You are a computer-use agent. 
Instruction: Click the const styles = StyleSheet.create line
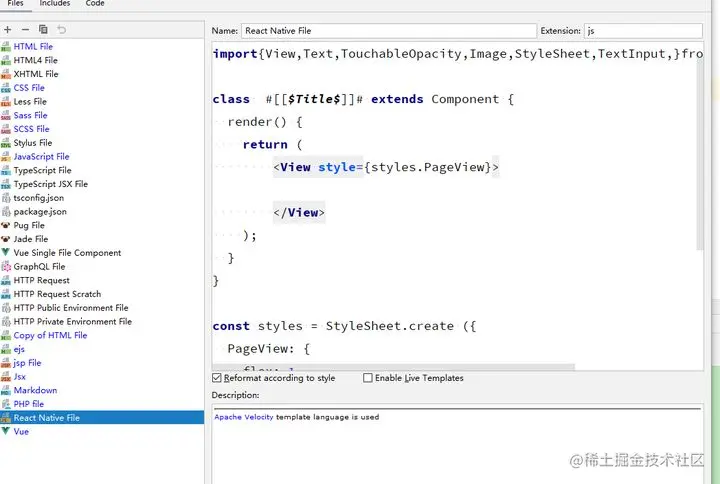point(344,326)
